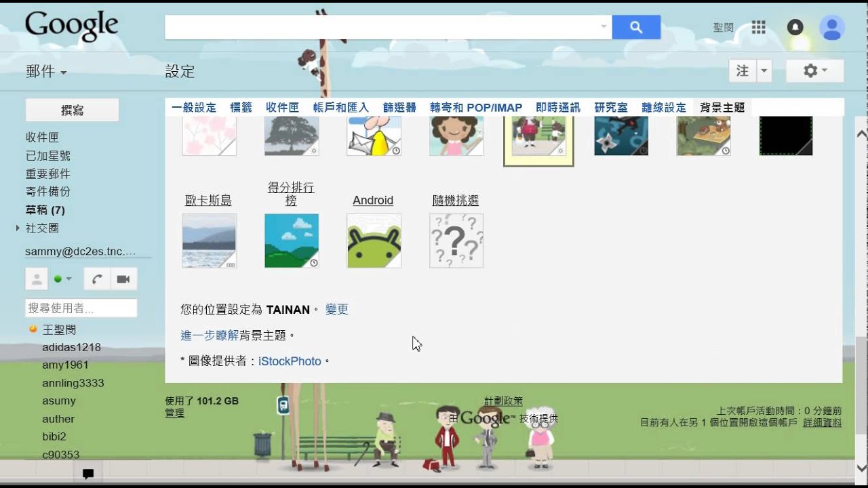This screenshot has width=868, height=488.
Task: Select the cherry blossom theme thumbnail
Action: click(210, 136)
